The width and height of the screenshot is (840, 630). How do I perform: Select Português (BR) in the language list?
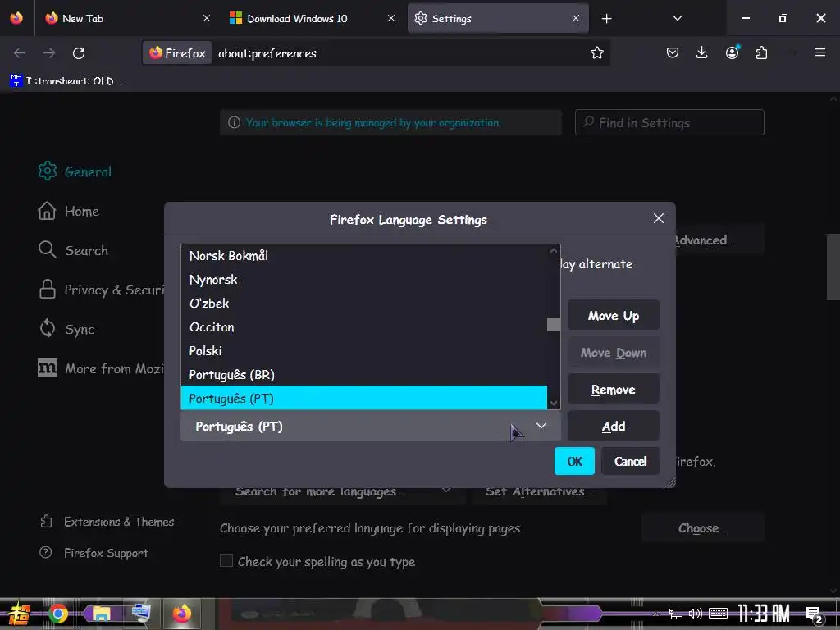pos(363,374)
